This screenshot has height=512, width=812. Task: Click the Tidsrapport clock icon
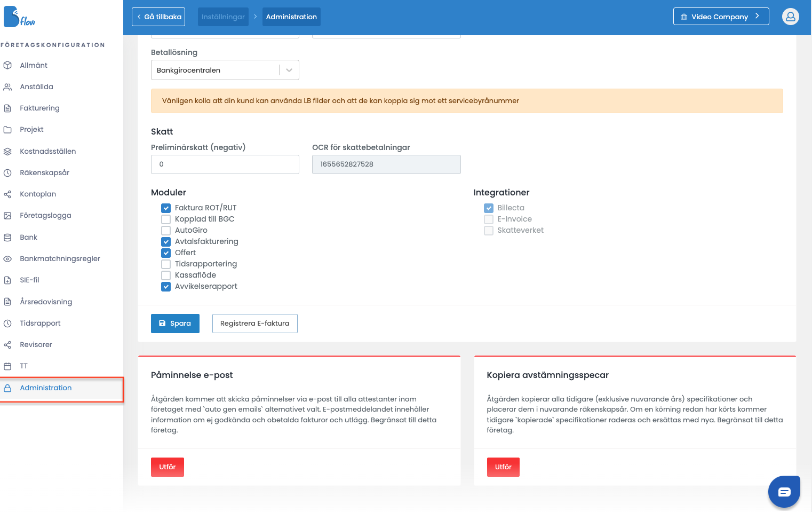tap(7, 323)
